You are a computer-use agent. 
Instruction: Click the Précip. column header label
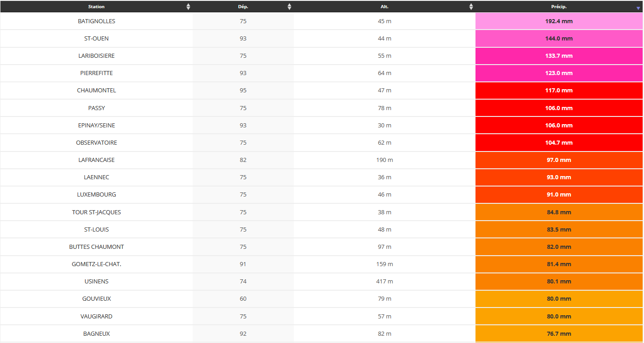559,7
